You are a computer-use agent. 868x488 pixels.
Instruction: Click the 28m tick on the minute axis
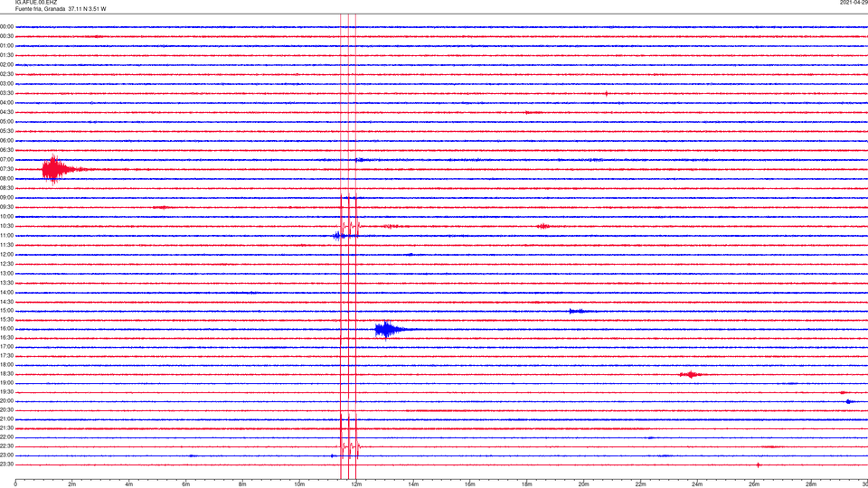[811, 484]
